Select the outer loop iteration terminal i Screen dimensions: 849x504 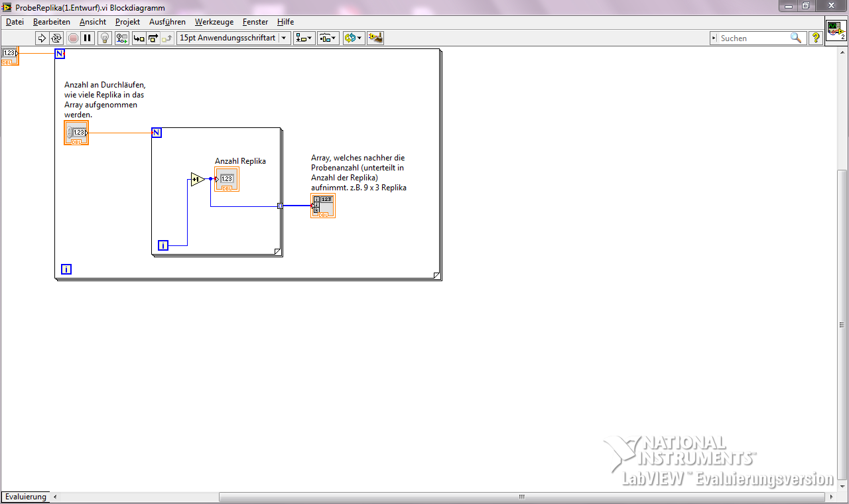point(66,269)
